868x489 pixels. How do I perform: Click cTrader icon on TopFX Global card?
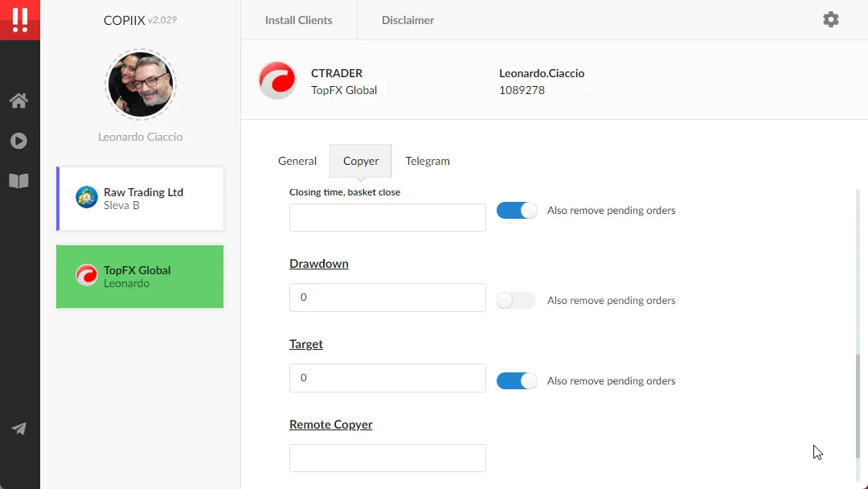click(87, 276)
